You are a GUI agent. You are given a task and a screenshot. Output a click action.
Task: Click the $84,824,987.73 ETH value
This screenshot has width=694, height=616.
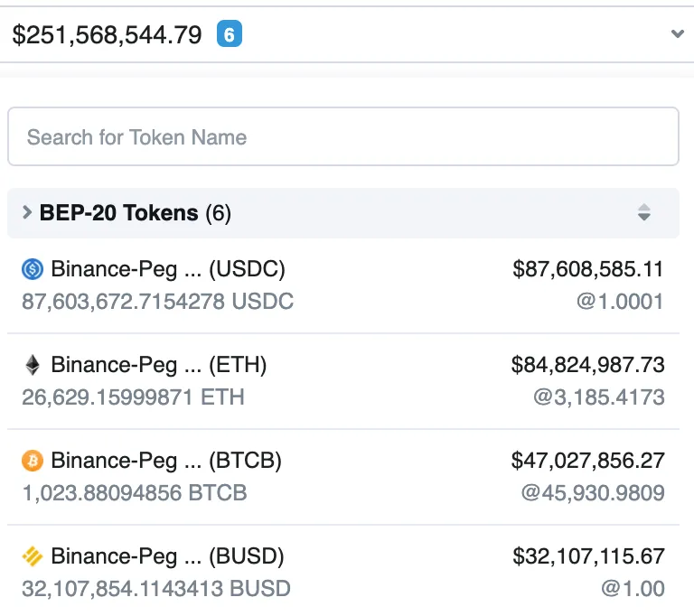click(587, 365)
